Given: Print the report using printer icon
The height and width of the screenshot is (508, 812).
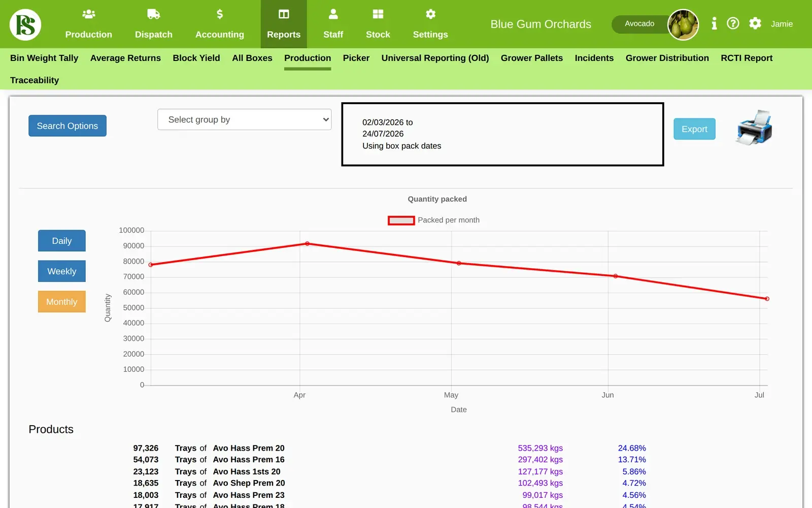Looking at the screenshot, I should 754,128.
